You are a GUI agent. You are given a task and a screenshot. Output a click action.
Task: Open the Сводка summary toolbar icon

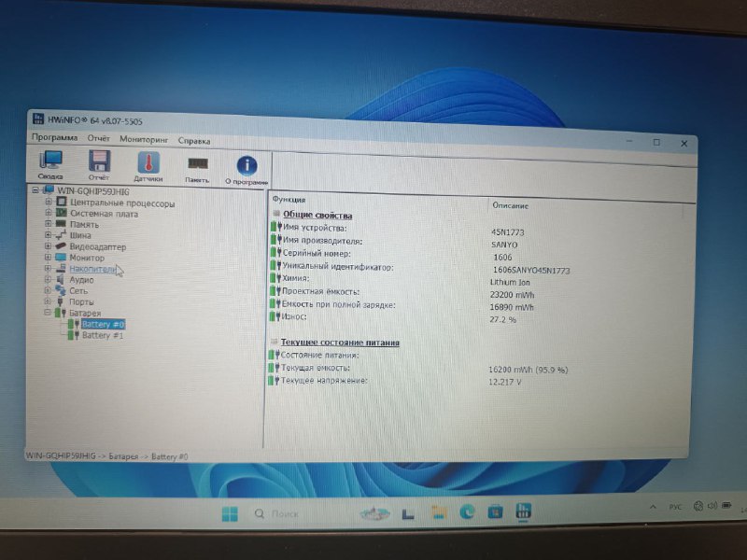tap(50, 164)
